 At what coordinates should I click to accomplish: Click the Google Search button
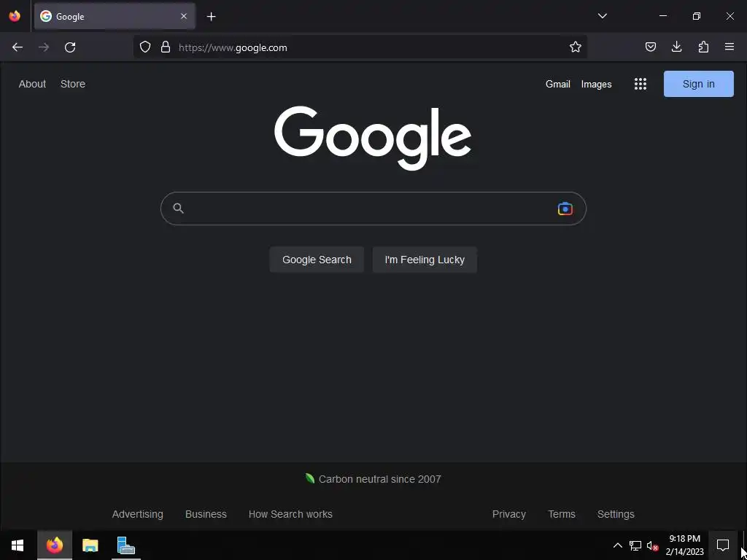(x=317, y=260)
